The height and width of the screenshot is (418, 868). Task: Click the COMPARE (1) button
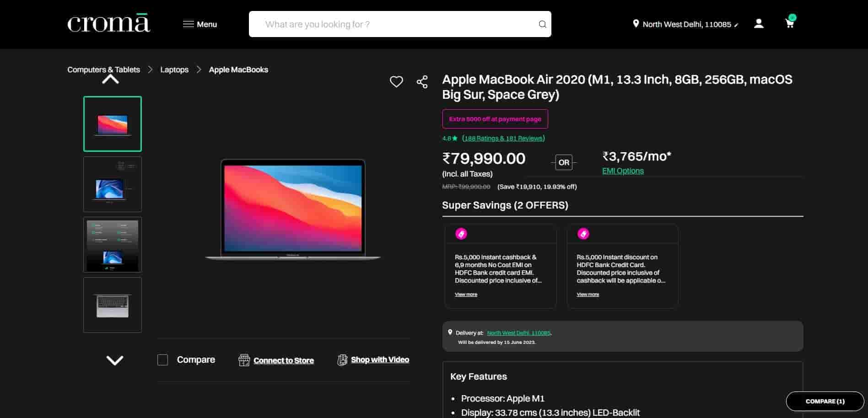click(825, 401)
